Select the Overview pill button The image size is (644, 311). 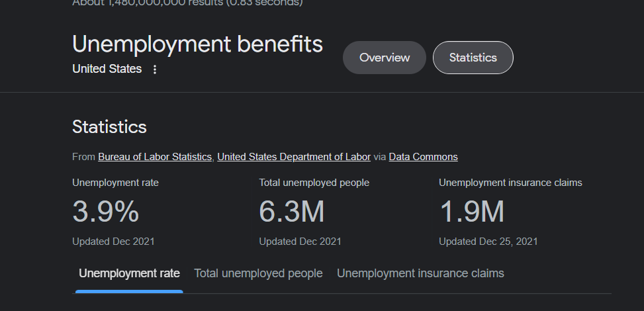pos(385,58)
